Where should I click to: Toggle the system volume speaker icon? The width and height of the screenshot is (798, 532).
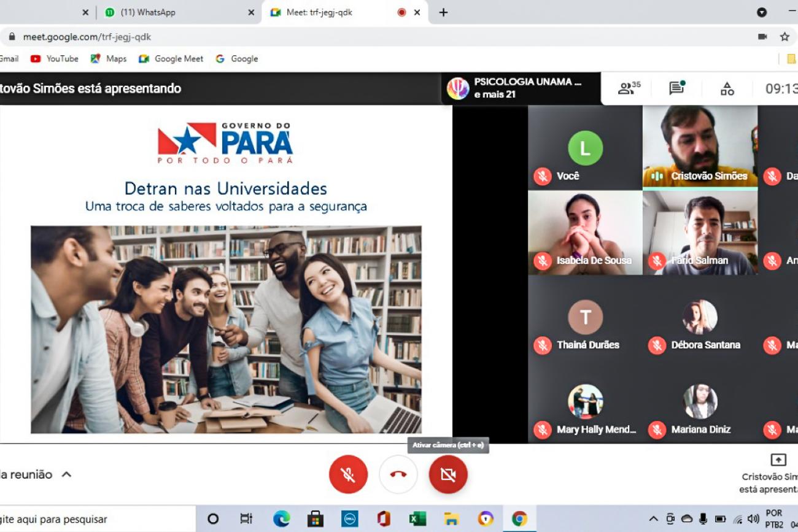753,519
